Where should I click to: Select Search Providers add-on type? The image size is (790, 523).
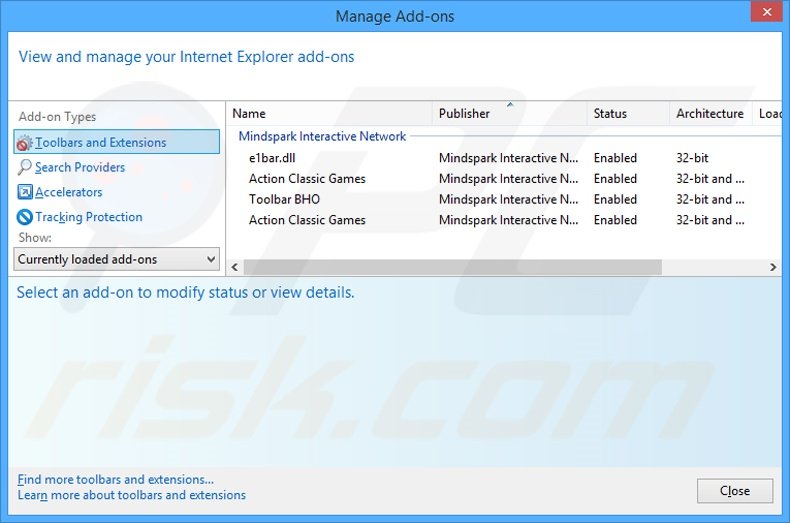[80, 167]
